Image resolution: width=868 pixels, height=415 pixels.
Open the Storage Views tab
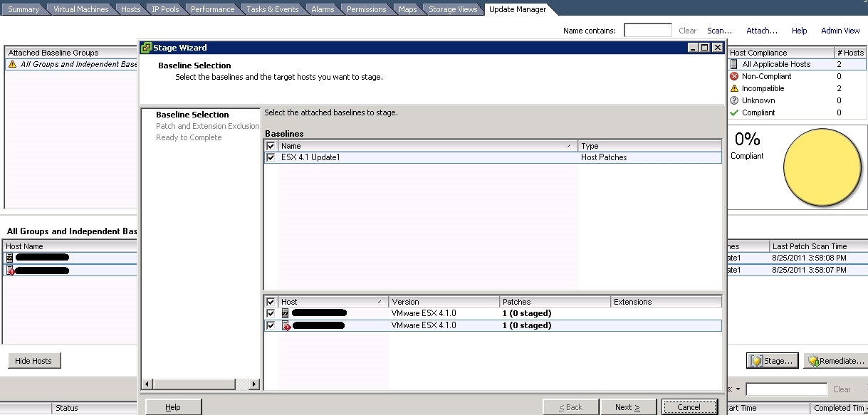[x=453, y=9]
